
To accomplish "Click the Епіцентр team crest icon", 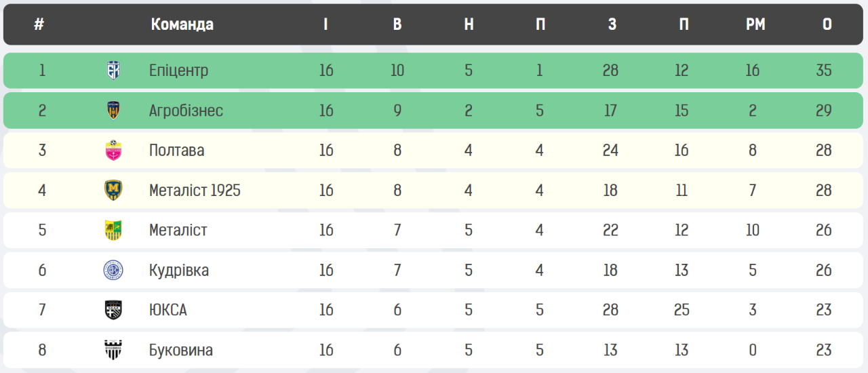I will 113,71.
